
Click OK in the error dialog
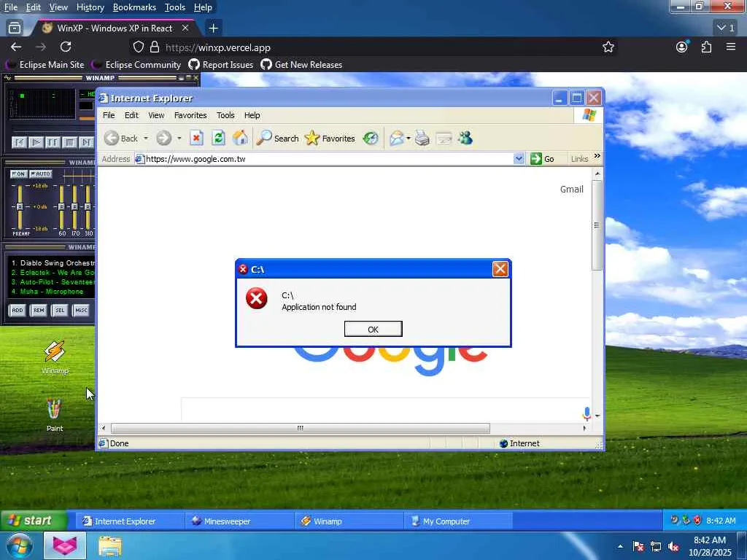click(x=373, y=329)
